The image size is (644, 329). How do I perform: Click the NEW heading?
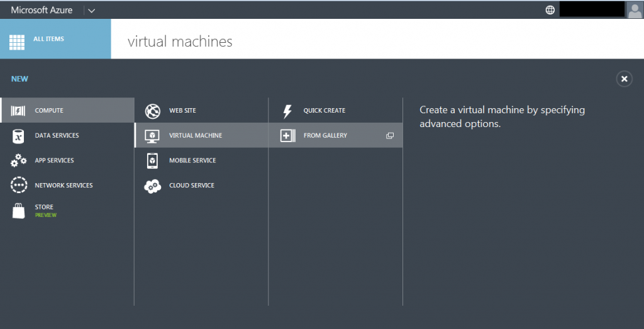pos(19,79)
